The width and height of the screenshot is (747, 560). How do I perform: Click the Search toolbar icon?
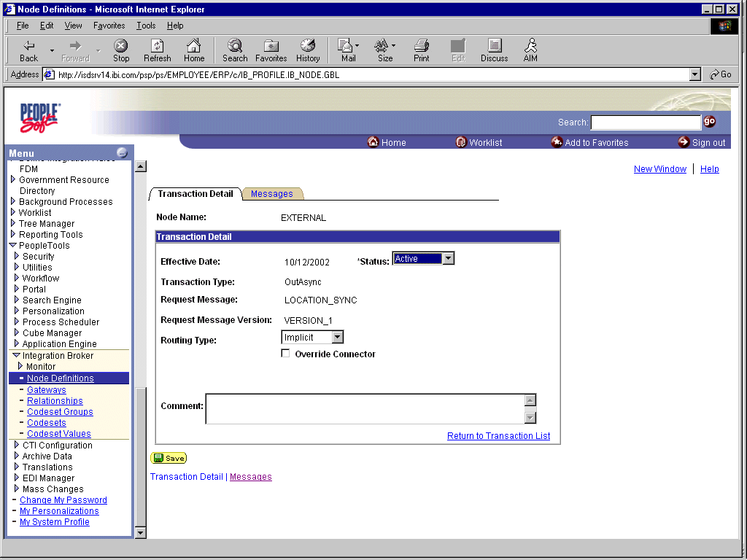point(234,50)
